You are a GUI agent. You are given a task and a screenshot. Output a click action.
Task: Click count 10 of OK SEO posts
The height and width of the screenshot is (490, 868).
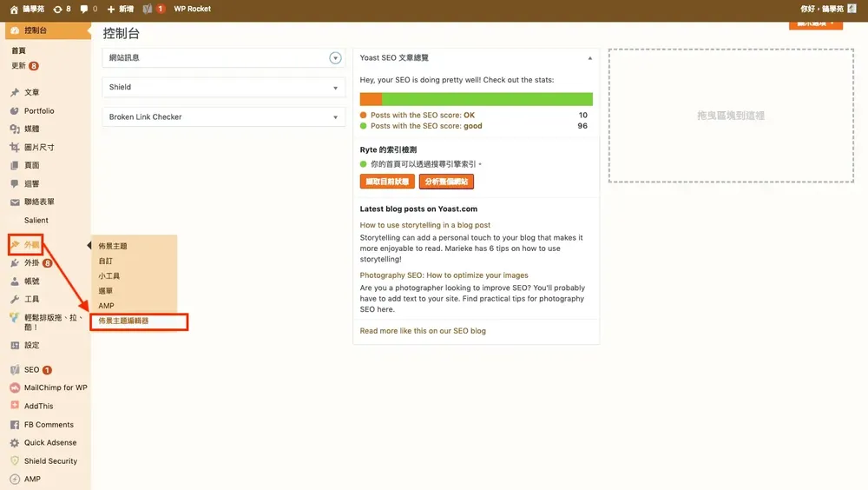[583, 116]
